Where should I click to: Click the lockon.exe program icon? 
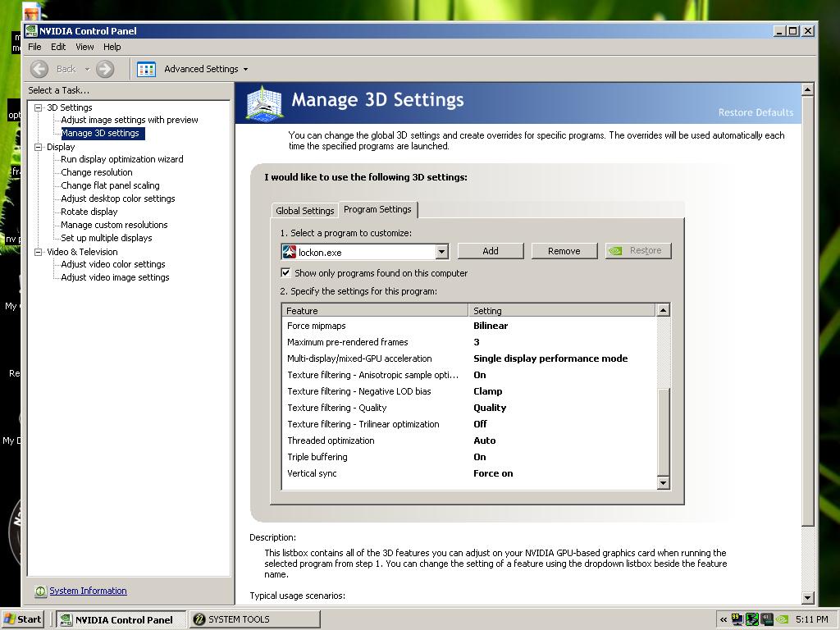coord(290,252)
